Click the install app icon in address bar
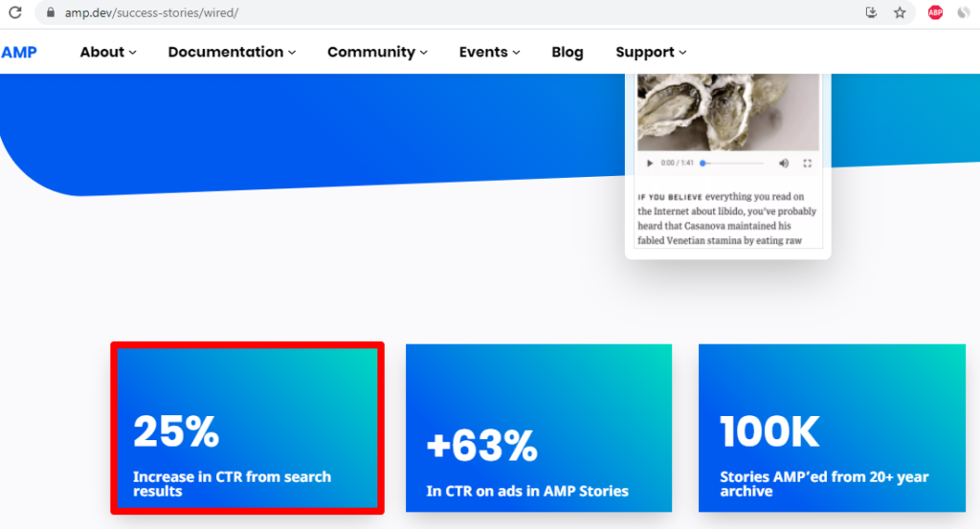 (871, 11)
